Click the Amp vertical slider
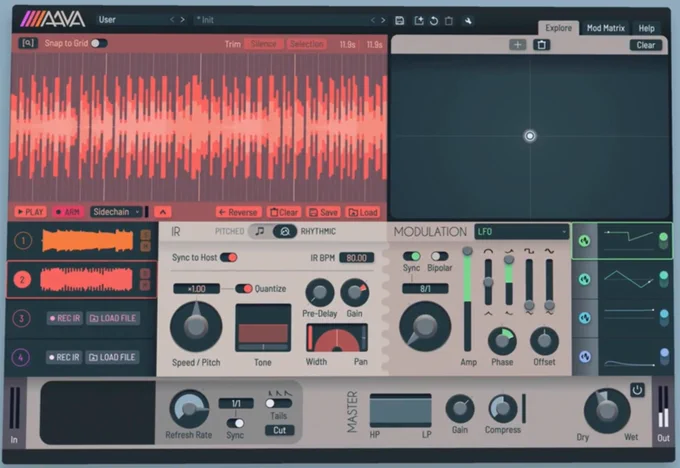The image size is (680, 468). 468,300
